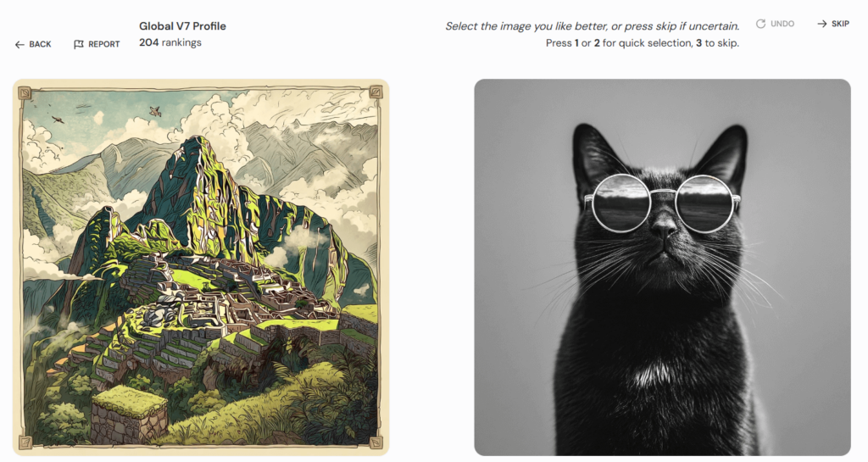Click the circular Undo arrow icon
This screenshot has width=868, height=462.
pyautogui.click(x=760, y=24)
